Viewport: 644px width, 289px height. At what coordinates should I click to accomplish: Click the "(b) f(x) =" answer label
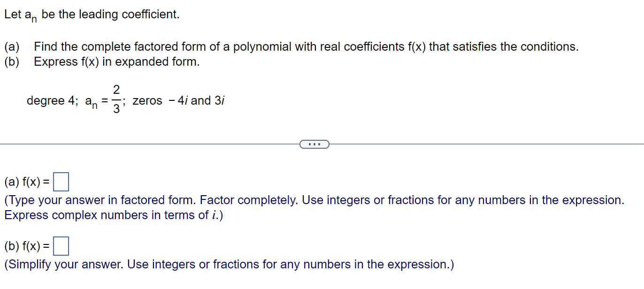(27, 246)
